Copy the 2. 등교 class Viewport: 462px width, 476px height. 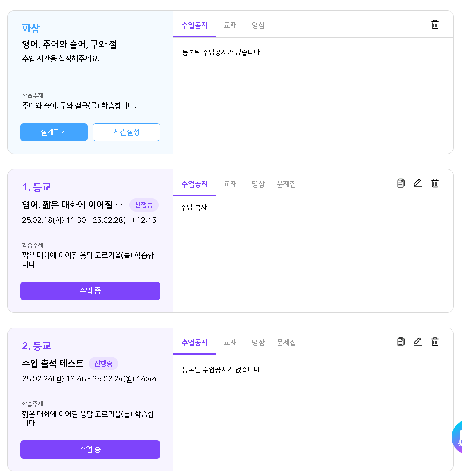click(x=400, y=342)
